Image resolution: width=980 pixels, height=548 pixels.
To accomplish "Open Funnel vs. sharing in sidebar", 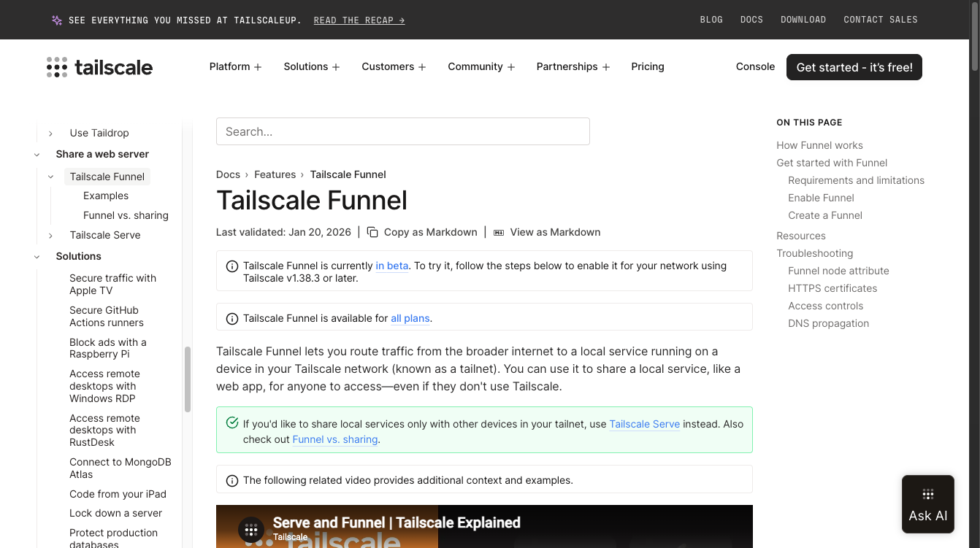I will 126,215.
